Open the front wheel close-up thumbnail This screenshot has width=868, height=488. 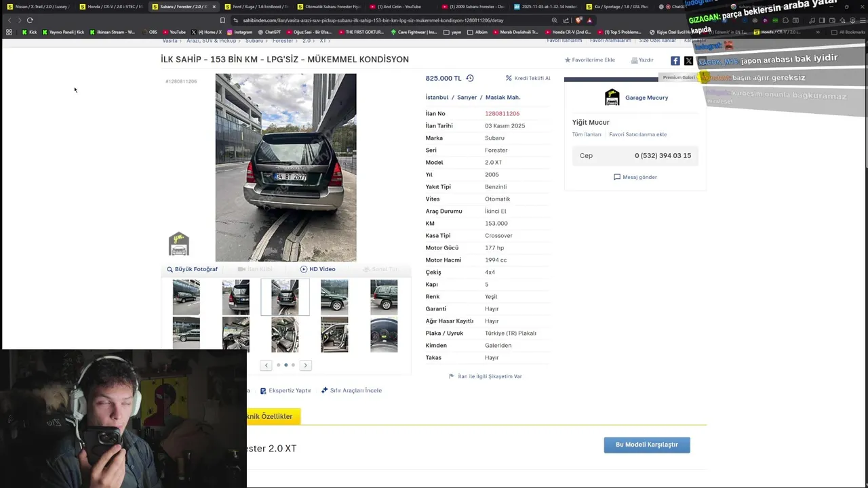(334, 297)
